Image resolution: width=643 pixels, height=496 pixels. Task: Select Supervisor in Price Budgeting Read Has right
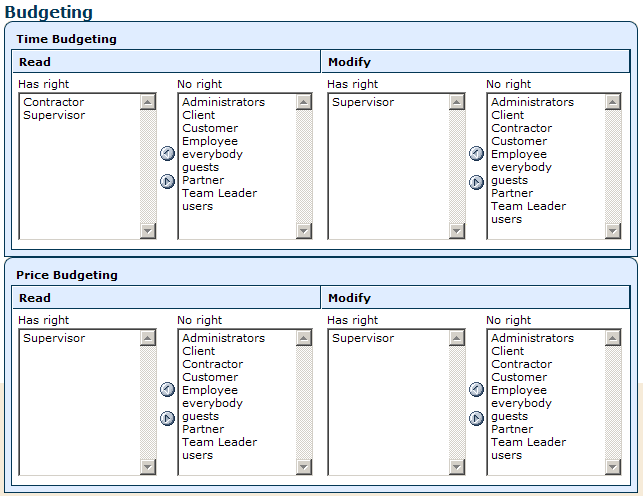[54, 338]
